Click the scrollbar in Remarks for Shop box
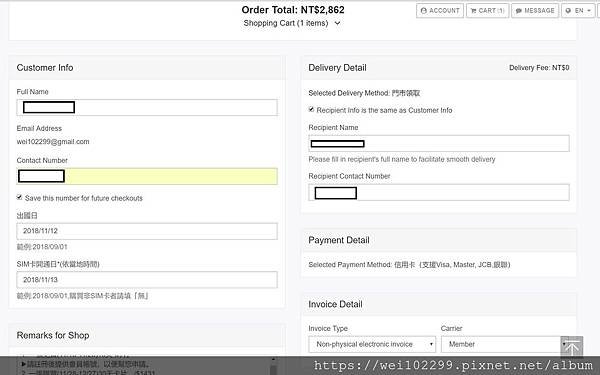Screen dimensions: 600x375 [273, 366]
